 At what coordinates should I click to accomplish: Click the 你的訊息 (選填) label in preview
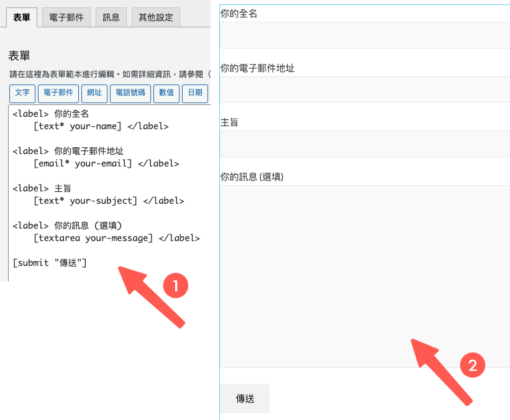[252, 177]
